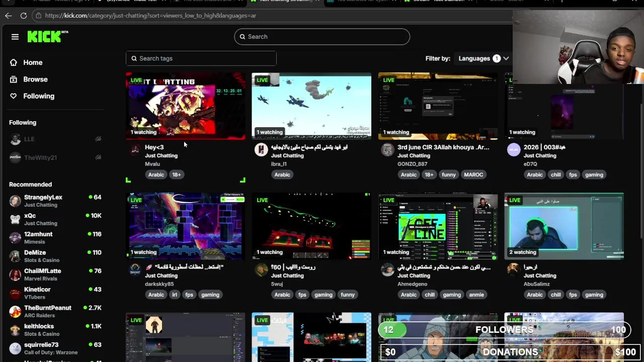This screenshot has width=644, height=362.
Task: Click Kineticor avatar in Recommended
Action: tap(15, 293)
